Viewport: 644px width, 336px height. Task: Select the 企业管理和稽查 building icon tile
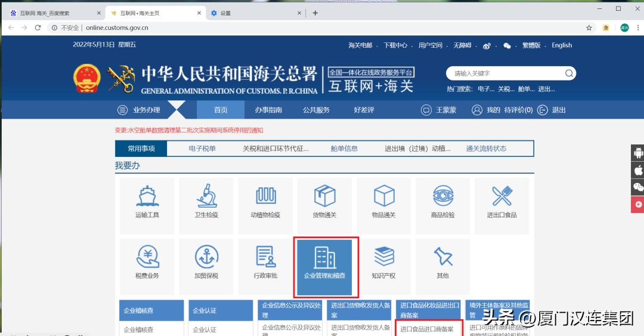[324, 267]
